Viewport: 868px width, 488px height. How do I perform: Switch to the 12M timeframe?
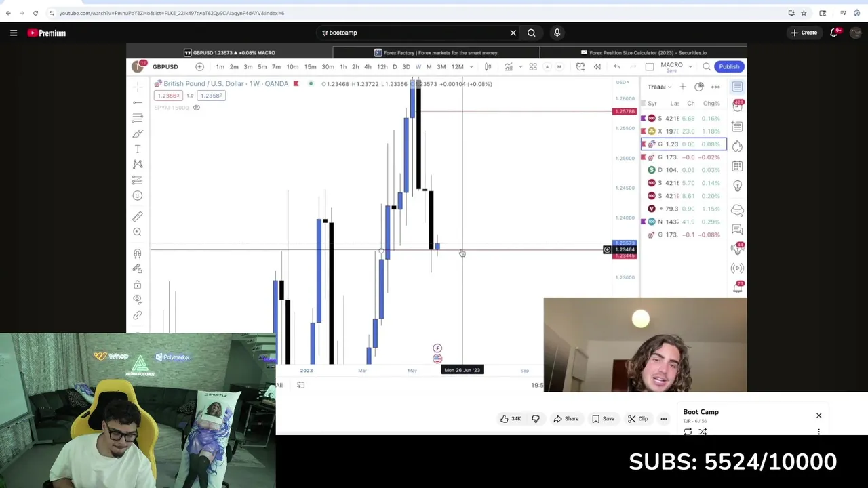457,66
